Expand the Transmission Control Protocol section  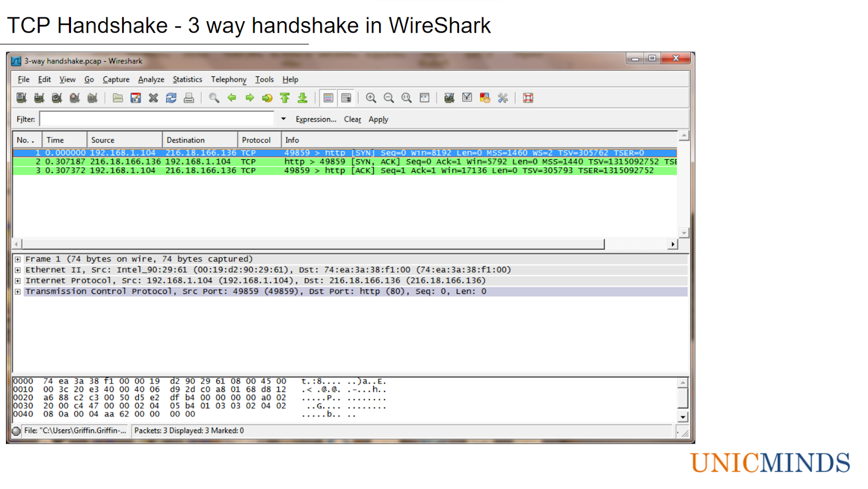coord(18,292)
